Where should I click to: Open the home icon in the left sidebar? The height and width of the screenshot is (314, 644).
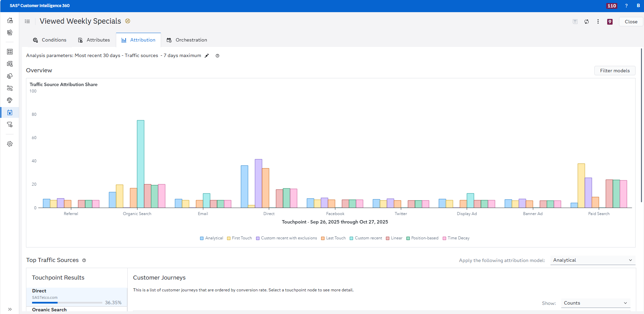click(9, 20)
